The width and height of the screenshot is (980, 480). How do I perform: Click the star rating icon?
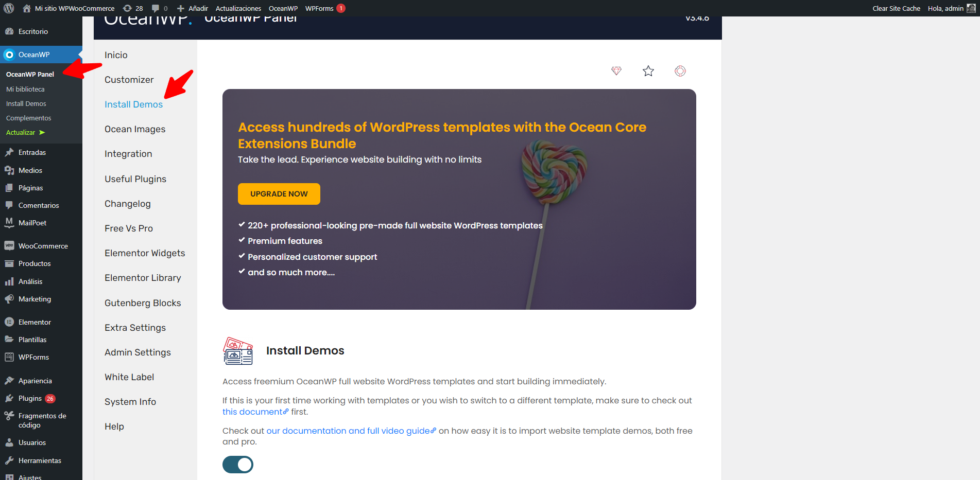tap(648, 71)
